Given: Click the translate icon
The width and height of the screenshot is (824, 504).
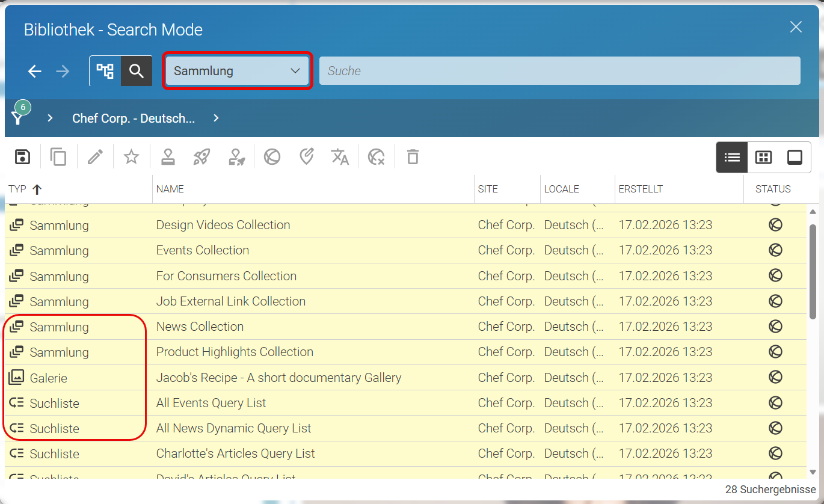Looking at the screenshot, I should coord(340,157).
